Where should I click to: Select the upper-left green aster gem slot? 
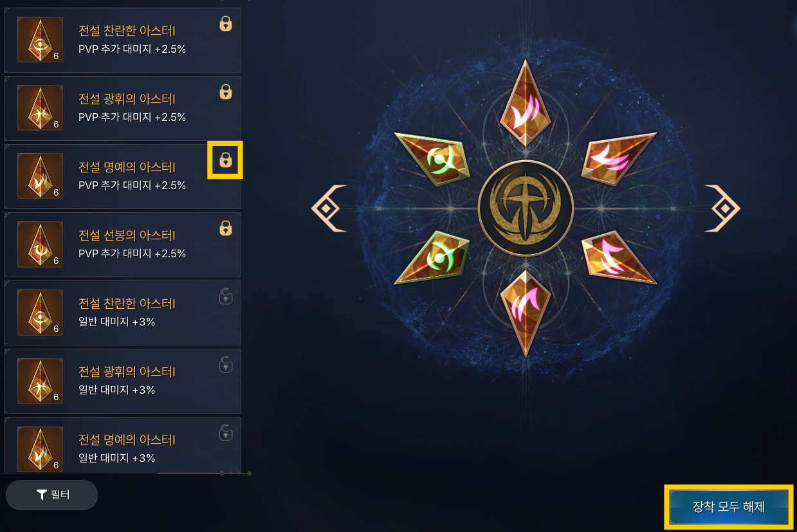(x=432, y=158)
